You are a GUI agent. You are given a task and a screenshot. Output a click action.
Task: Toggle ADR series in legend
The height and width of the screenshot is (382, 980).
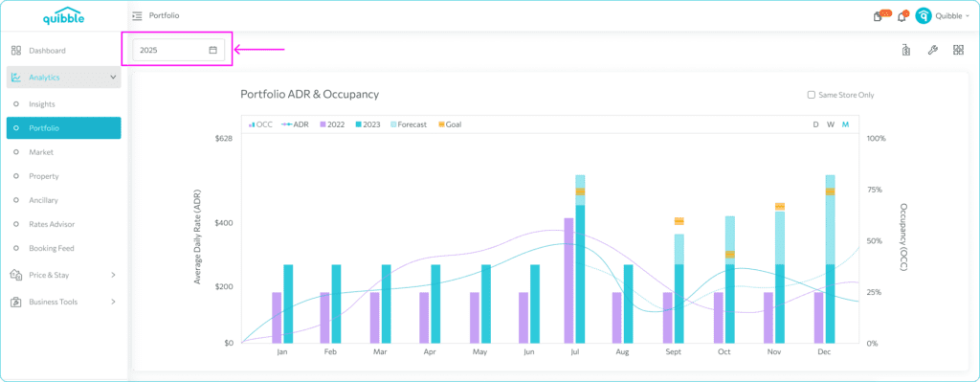(x=295, y=124)
